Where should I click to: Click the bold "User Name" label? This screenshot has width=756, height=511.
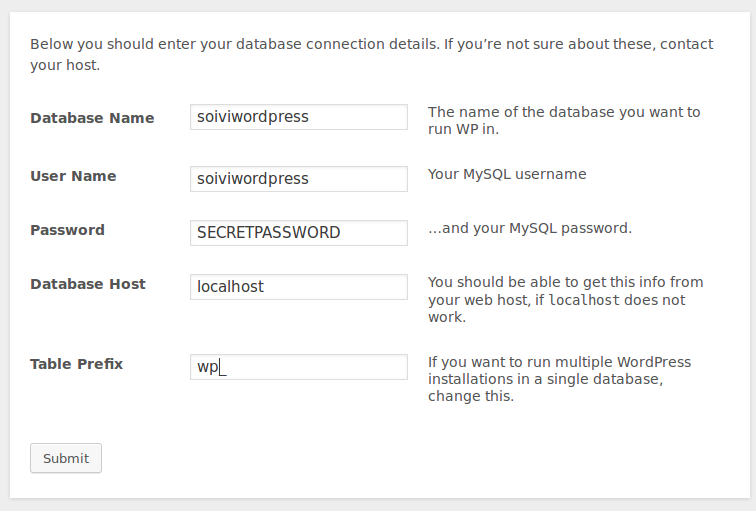pyautogui.click(x=73, y=176)
